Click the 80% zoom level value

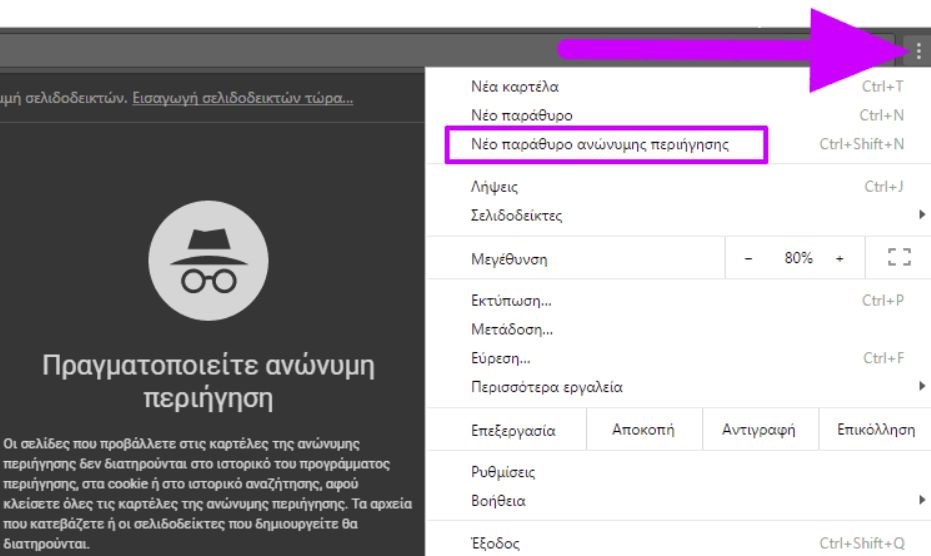tap(798, 258)
